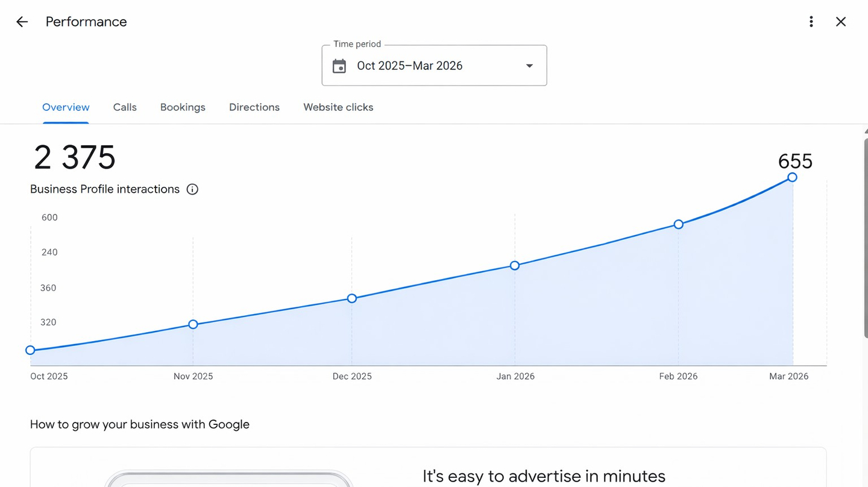Go to the Directions tab
This screenshot has height=487, width=868.
pos(254,107)
